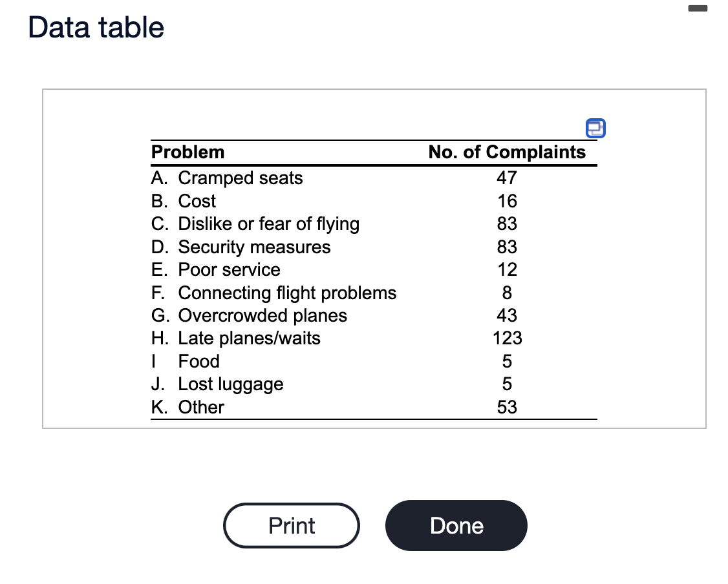The image size is (728, 584).
Task: Click the Problem column header
Action: pyautogui.click(x=187, y=152)
